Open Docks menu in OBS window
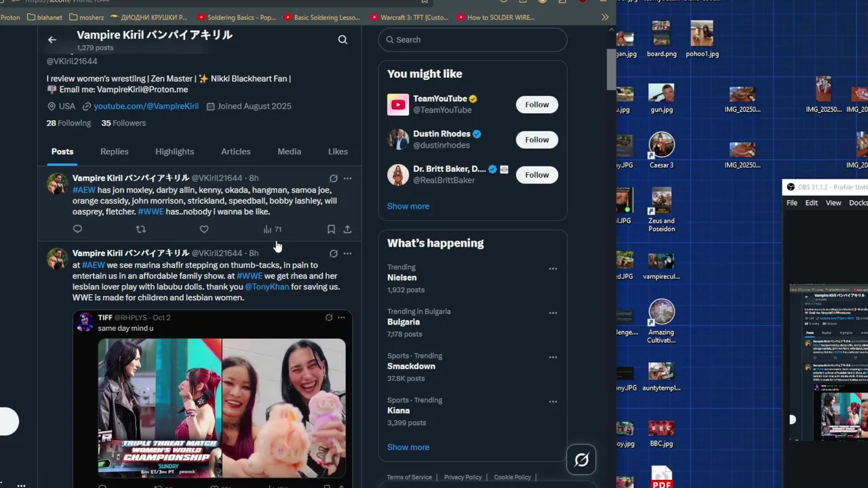 tap(859, 203)
